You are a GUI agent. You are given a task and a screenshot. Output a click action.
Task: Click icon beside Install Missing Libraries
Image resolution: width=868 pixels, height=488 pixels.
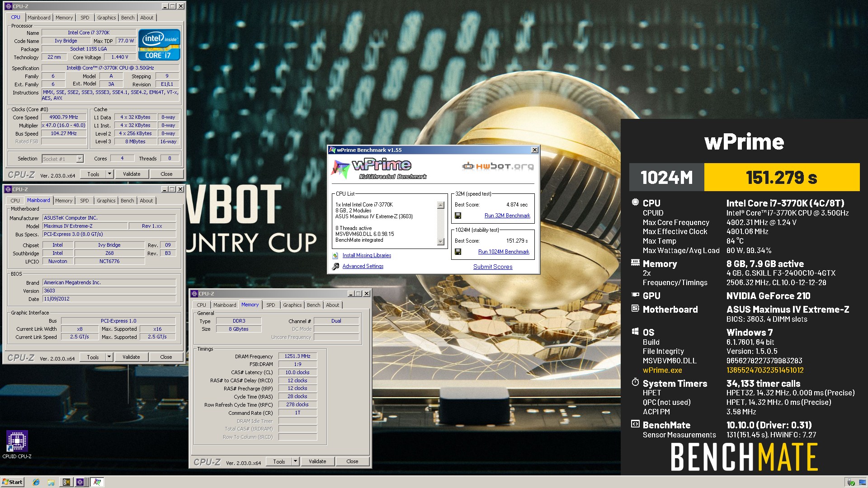click(x=335, y=255)
